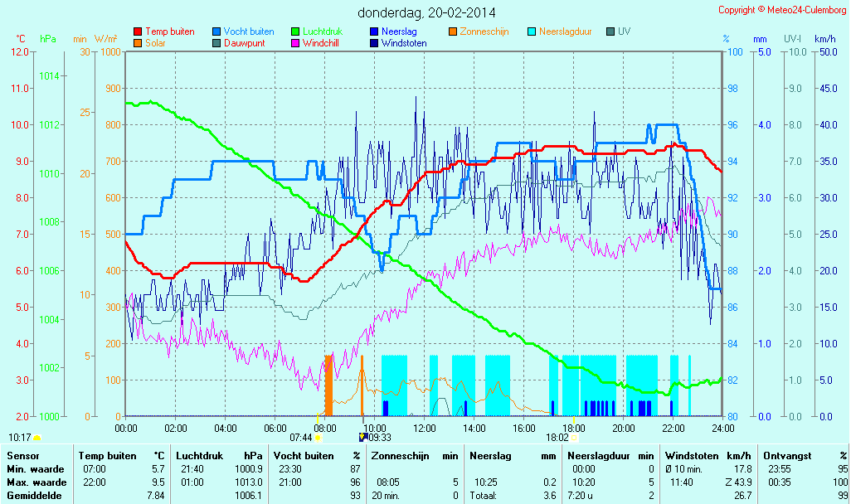This screenshot has height=504, width=851.
Task: Click the UV legend label
Action: coord(624,31)
